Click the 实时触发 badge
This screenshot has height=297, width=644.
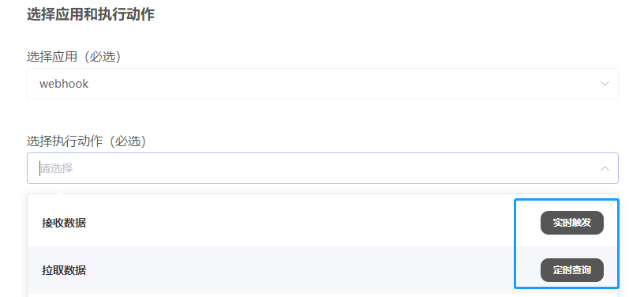tap(571, 223)
